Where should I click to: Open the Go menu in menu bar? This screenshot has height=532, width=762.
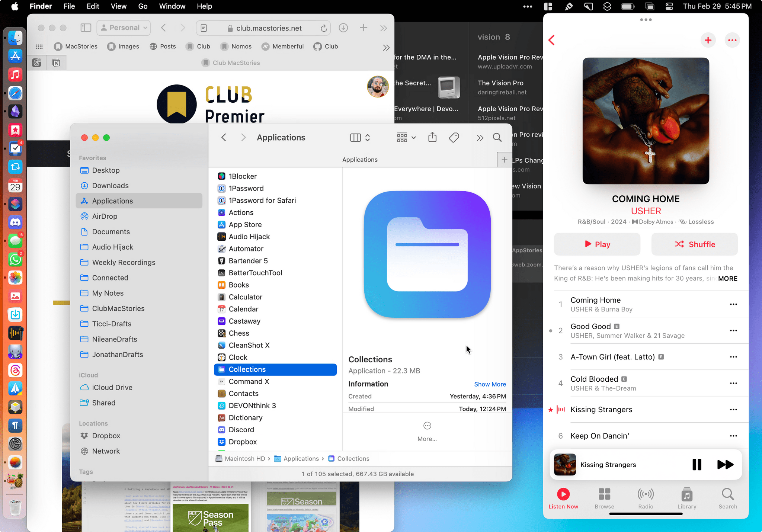click(x=143, y=6)
